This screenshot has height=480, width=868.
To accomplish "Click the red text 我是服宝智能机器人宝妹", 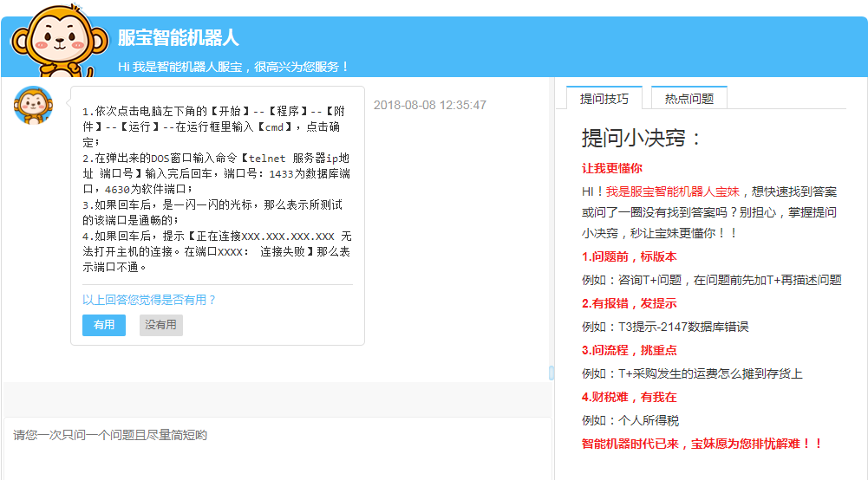I will [x=673, y=191].
